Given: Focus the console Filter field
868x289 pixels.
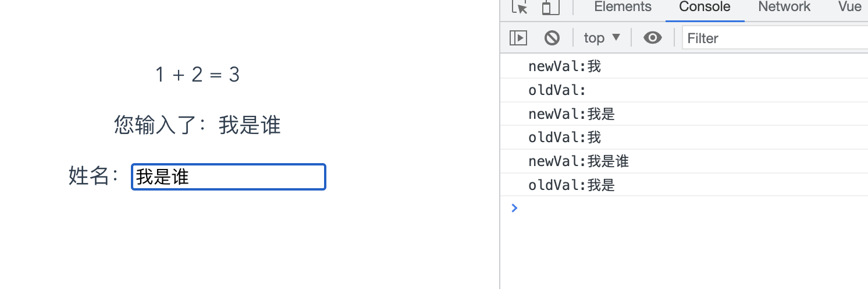Looking at the screenshot, I should point(775,38).
